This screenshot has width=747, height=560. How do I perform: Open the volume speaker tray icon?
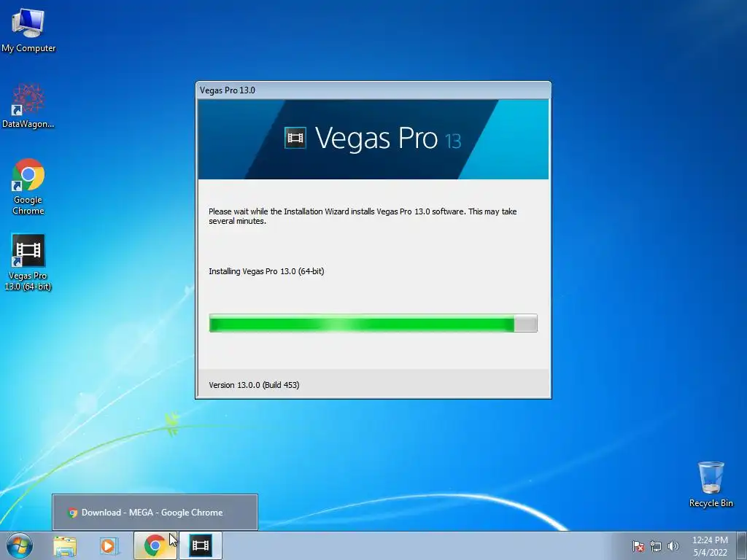point(673,546)
